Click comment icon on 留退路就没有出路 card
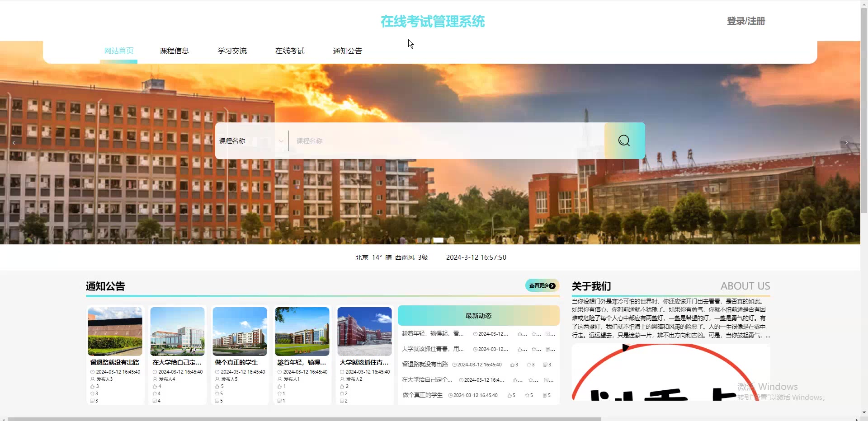The height and width of the screenshot is (421, 868). [92, 401]
